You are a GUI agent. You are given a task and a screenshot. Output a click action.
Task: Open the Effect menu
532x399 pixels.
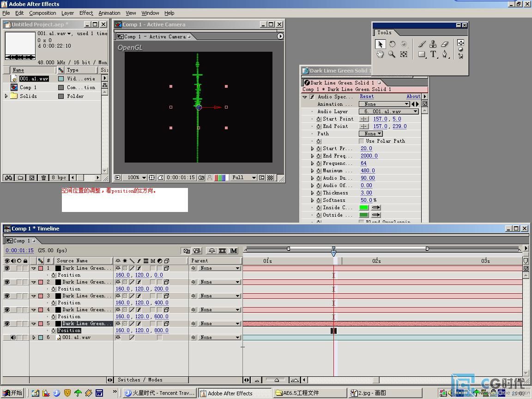click(x=86, y=13)
